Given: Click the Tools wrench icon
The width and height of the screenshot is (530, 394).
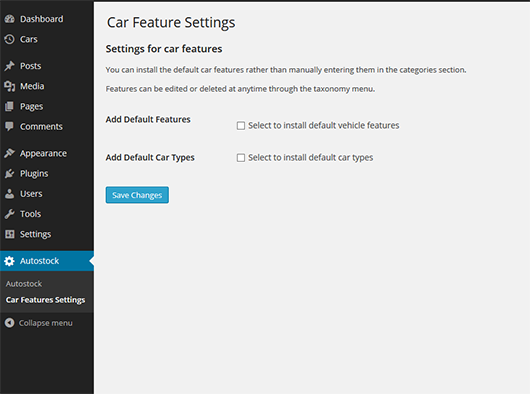Looking at the screenshot, I should [9, 214].
